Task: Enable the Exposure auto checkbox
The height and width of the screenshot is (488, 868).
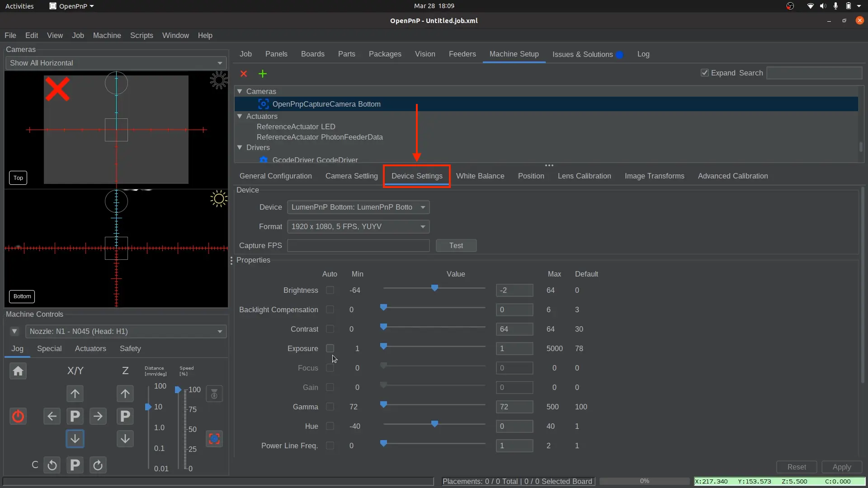Action: [x=330, y=348]
